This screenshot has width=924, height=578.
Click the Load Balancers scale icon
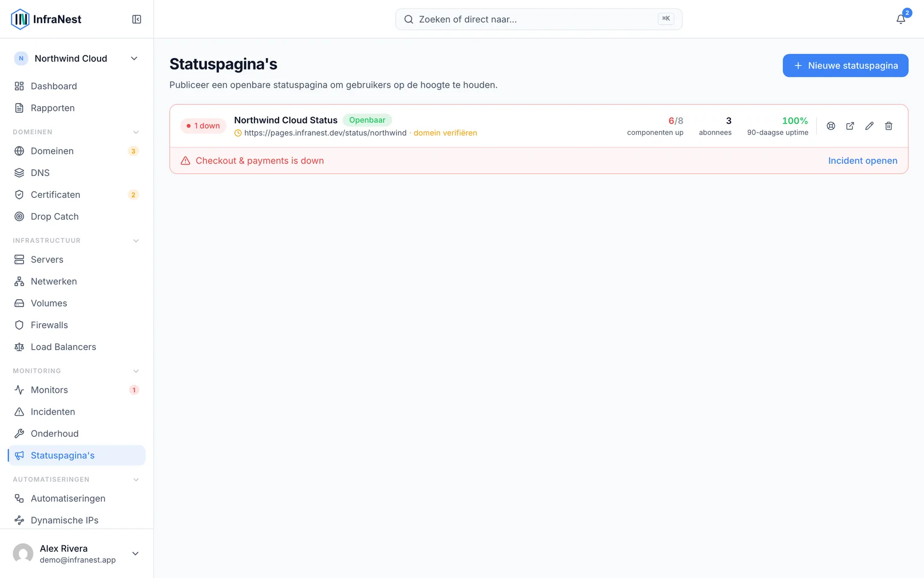(19, 347)
